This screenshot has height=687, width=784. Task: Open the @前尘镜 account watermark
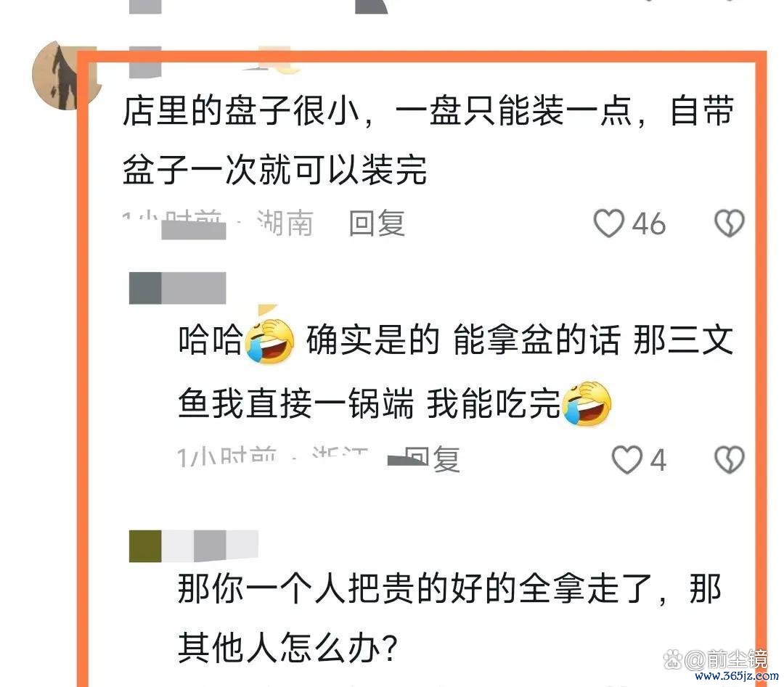point(725,659)
